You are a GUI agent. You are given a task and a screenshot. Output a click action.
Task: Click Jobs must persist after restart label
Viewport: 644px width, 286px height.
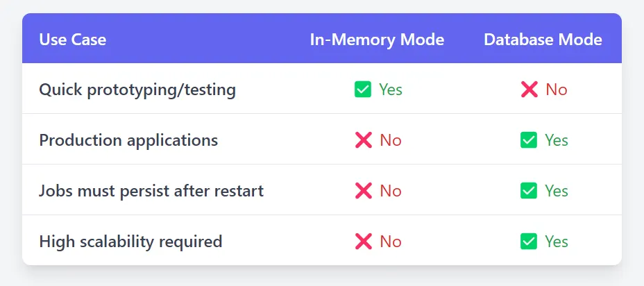click(151, 191)
